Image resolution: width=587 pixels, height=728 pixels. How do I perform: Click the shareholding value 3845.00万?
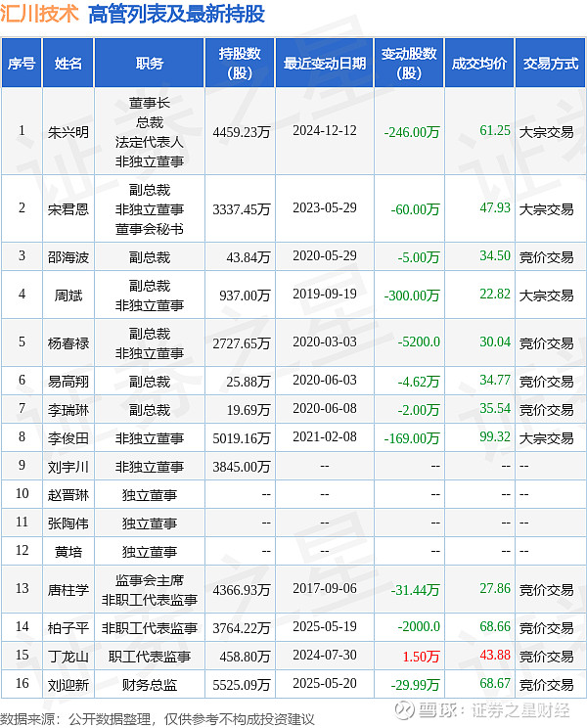[242, 467]
